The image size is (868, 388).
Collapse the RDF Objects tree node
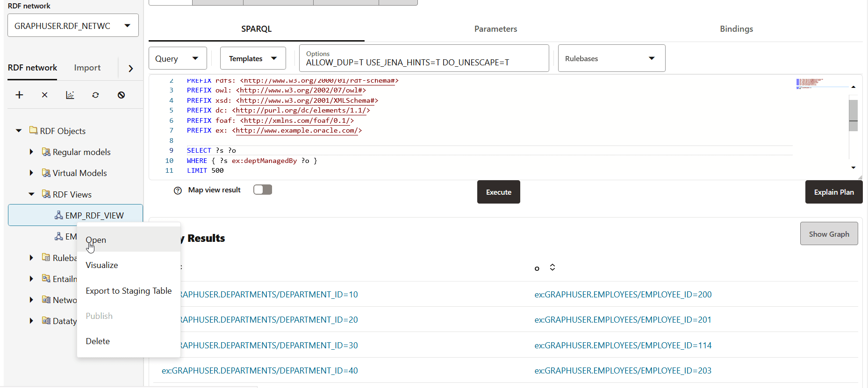point(19,131)
